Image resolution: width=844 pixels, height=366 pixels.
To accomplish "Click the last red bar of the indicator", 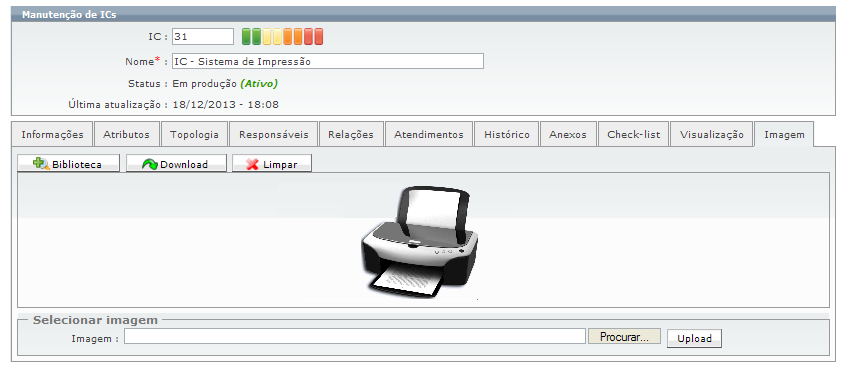I will [318, 37].
